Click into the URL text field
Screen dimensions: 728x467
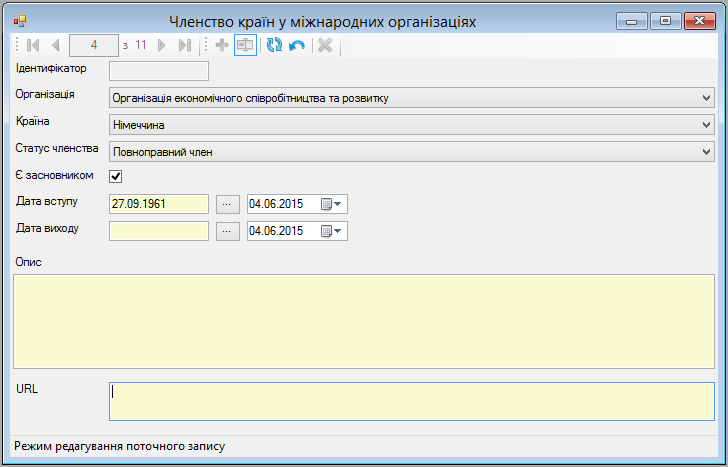click(412, 402)
